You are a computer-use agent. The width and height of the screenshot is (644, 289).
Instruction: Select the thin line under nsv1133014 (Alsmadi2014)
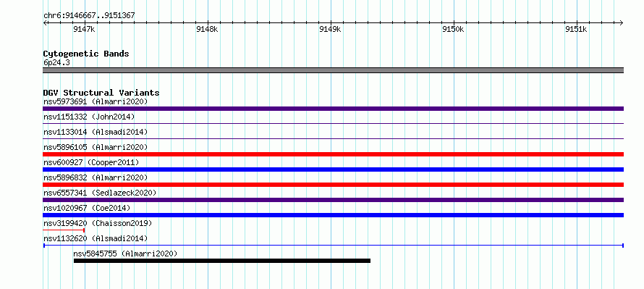click(x=333, y=138)
